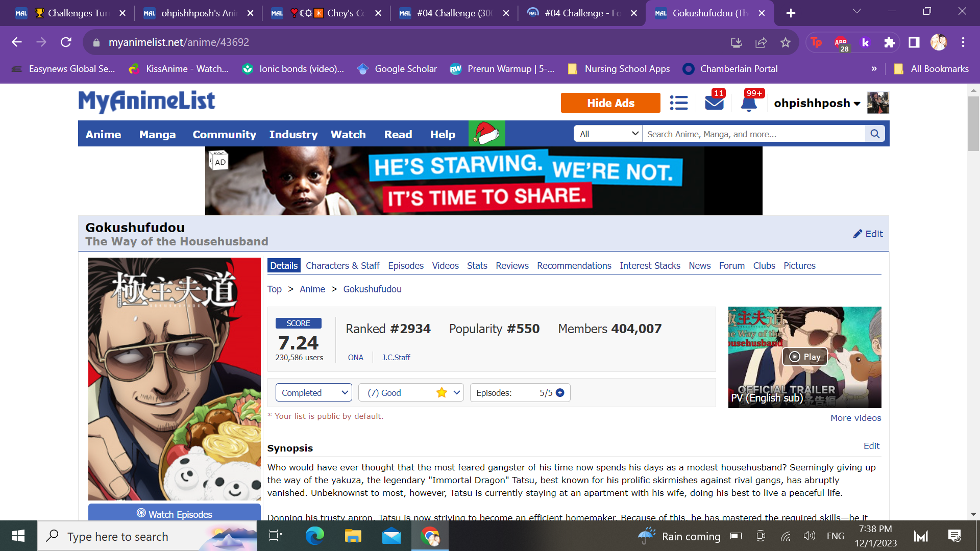Open the All Bookmarks folder
The width and height of the screenshot is (980, 551).
click(x=932, y=68)
